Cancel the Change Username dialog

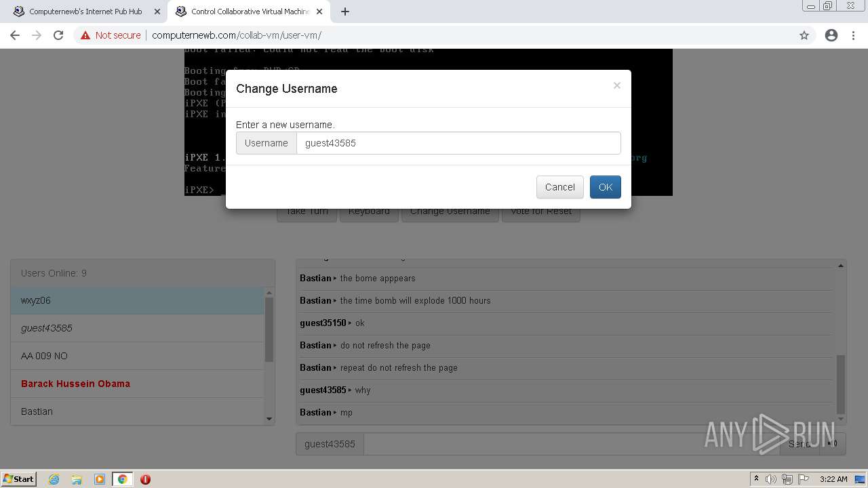coord(559,187)
